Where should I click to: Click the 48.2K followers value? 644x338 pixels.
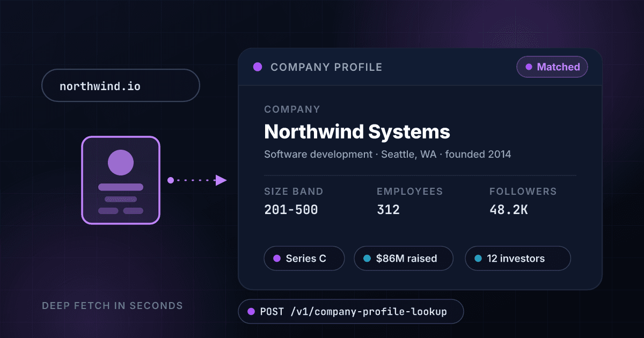click(x=508, y=210)
